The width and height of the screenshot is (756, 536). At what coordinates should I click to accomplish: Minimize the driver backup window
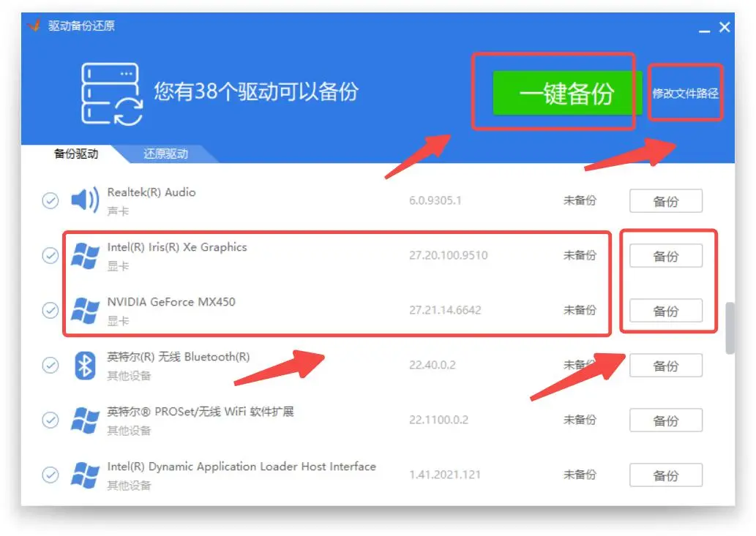pyautogui.click(x=704, y=29)
